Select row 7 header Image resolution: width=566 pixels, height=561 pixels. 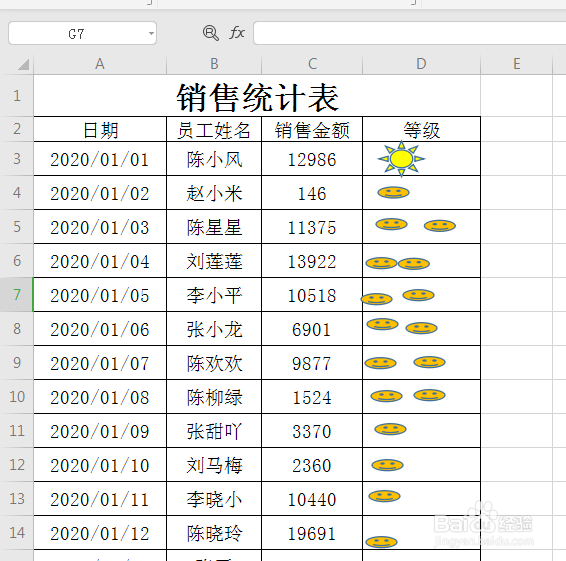(x=17, y=295)
